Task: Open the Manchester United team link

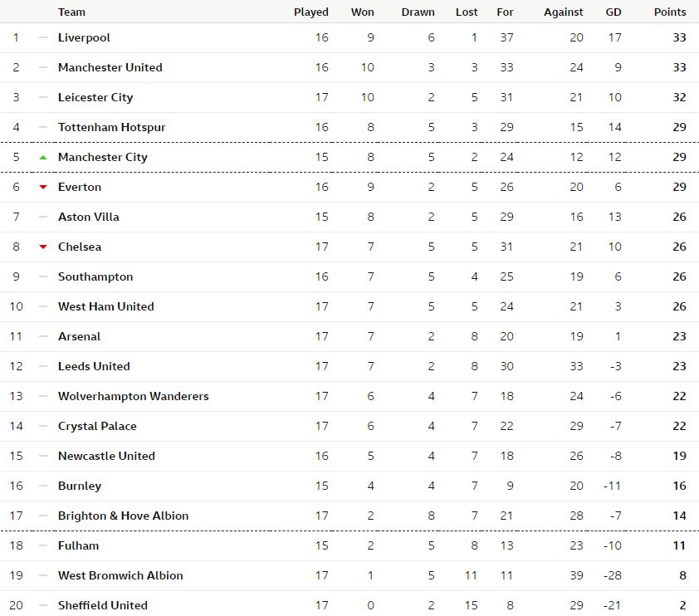Action: coord(110,67)
